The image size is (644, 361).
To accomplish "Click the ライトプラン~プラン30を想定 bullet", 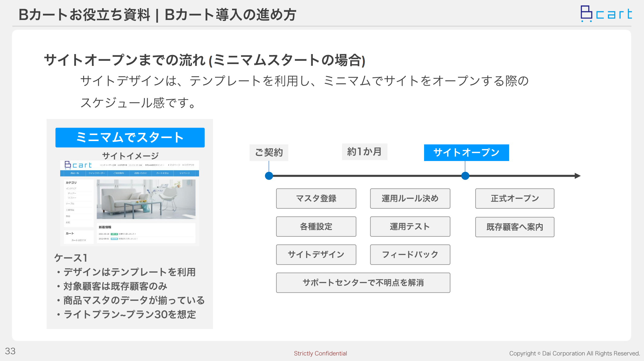I will (126, 315).
